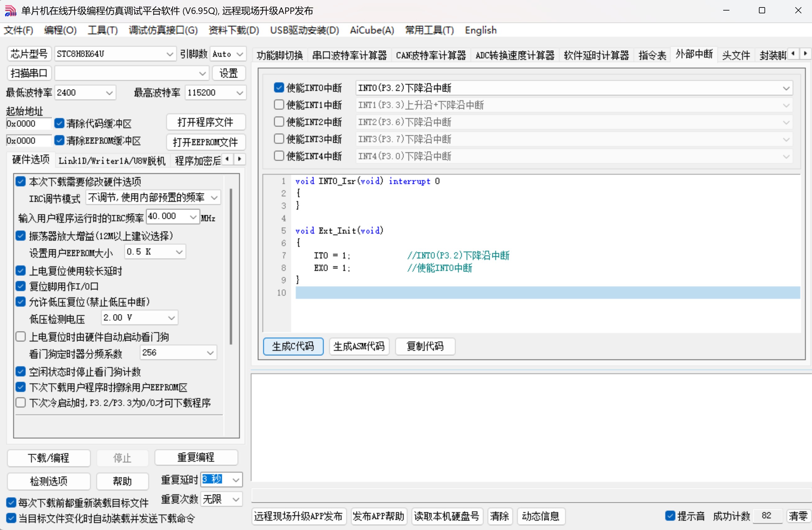Click program start address 0x0000 field

29,124
